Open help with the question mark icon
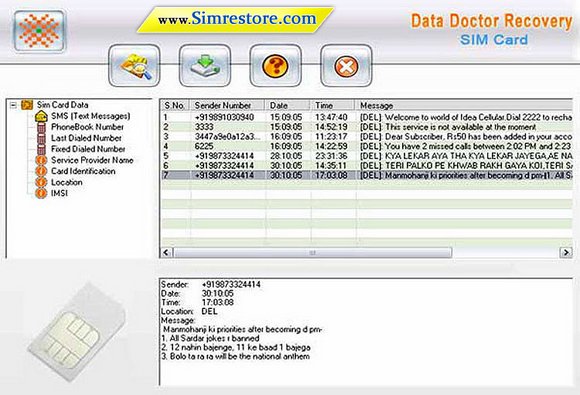580x395 pixels. [276, 66]
